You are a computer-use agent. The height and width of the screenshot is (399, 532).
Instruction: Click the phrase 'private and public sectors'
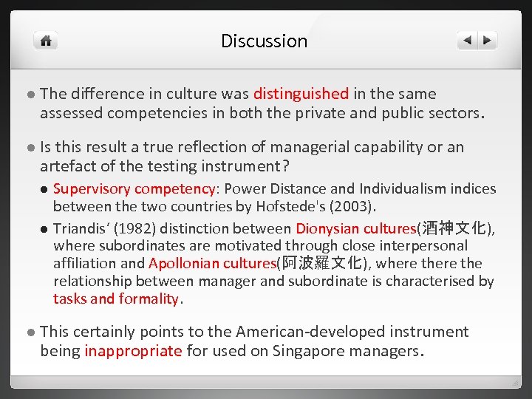[387, 113]
